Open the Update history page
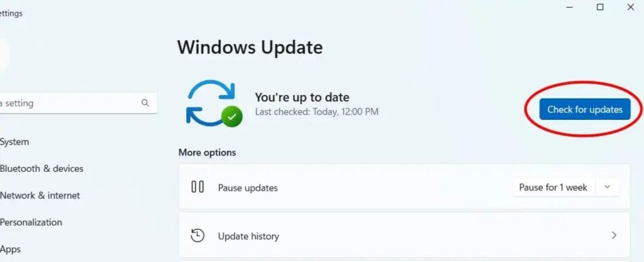644x262 pixels. [404, 236]
